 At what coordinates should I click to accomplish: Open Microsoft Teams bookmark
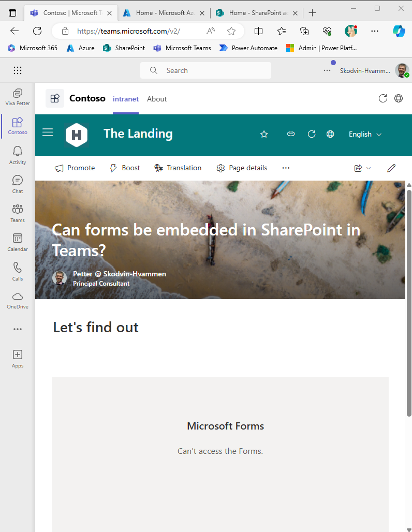point(182,48)
